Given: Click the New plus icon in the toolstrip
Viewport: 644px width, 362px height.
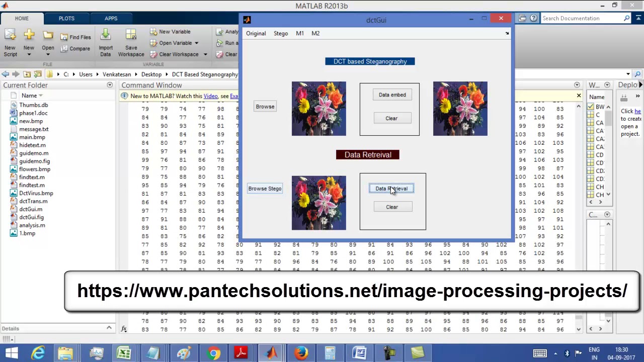Looking at the screenshot, I should pyautogui.click(x=29, y=35).
